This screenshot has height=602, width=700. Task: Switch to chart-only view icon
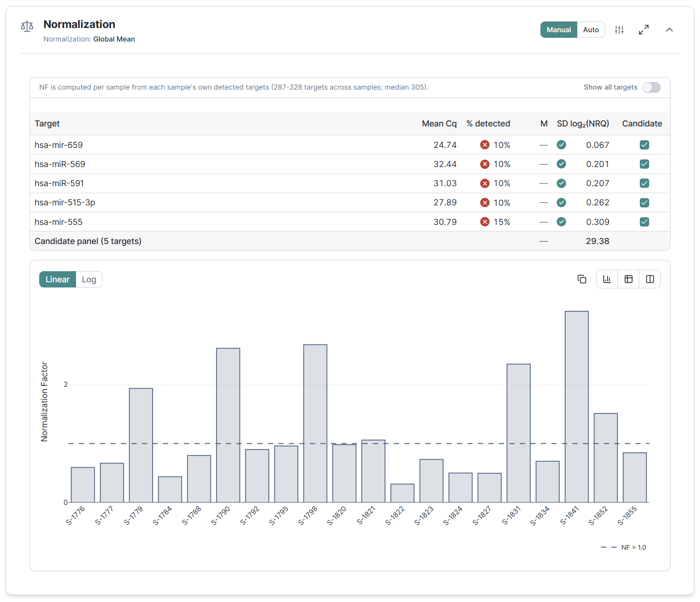[x=607, y=279]
